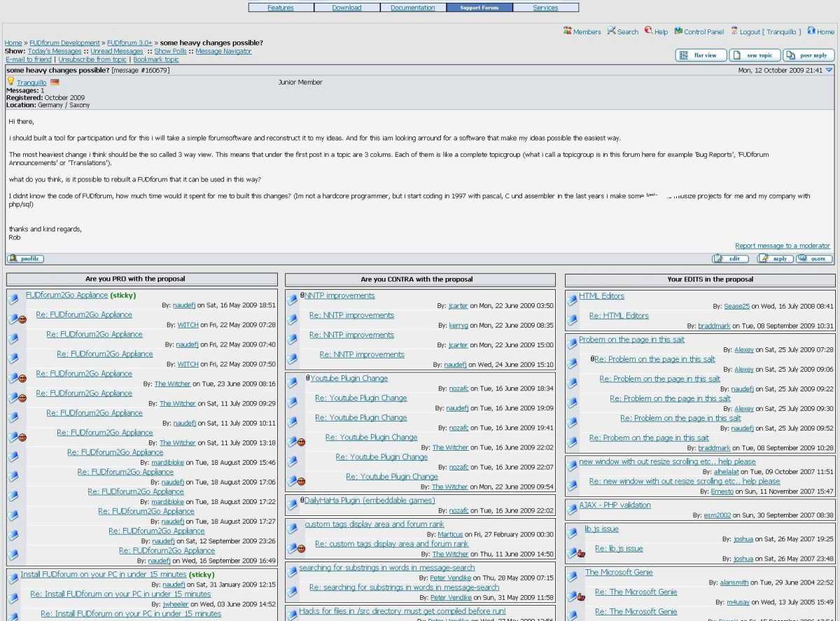
Task: Click message icon beside HTML Editors by Sease25
Action: coord(572,300)
